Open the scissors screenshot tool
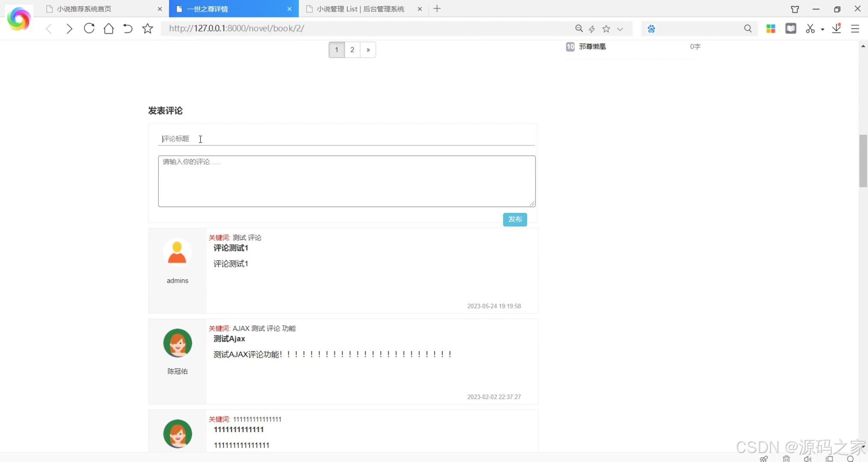868x462 pixels. coord(810,29)
